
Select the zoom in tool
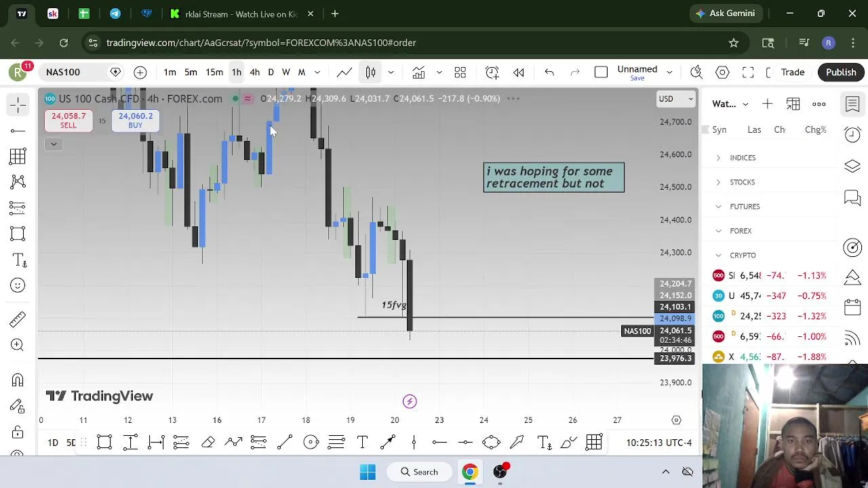[18, 345]
